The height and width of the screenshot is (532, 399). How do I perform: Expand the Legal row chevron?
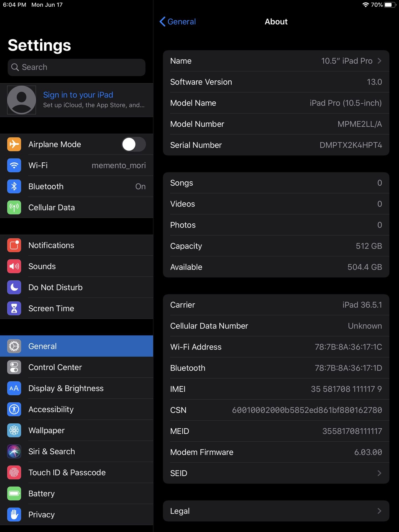point(380,511)
